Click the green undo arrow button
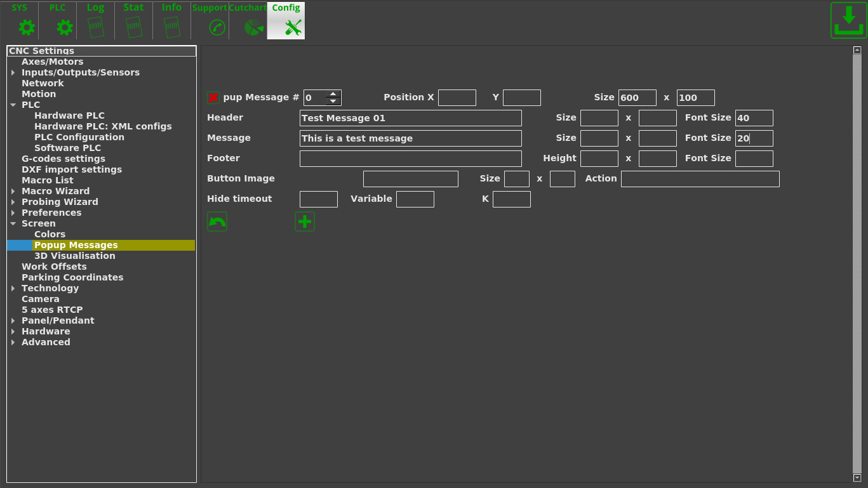 (217, 221)
